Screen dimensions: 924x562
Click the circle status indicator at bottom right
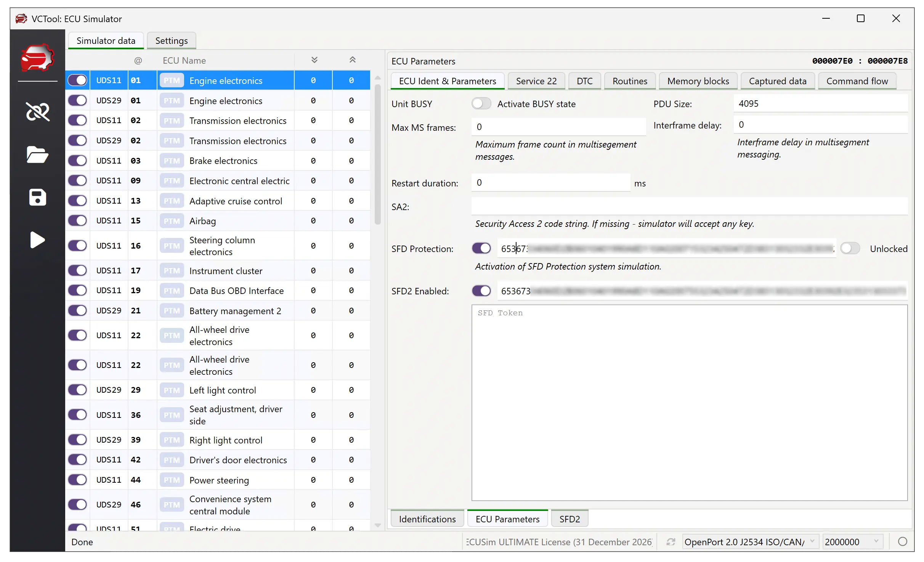[x=902, y=542]
